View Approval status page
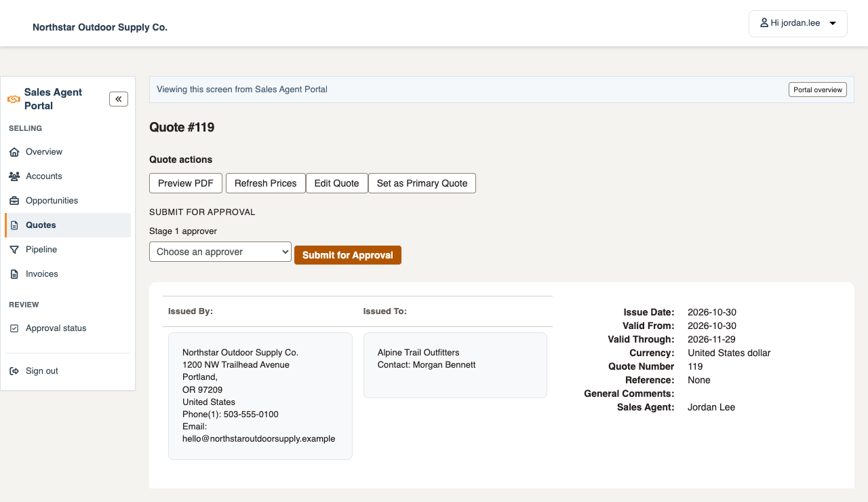Viewport: 868px width, 502px height. click(68, 328)
